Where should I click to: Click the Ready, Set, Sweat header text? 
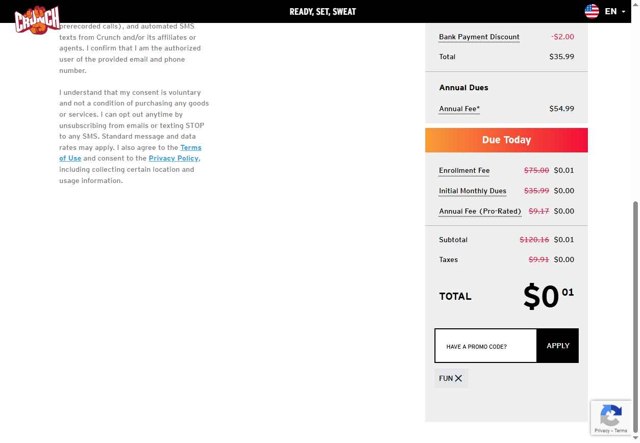coord(322,12)
